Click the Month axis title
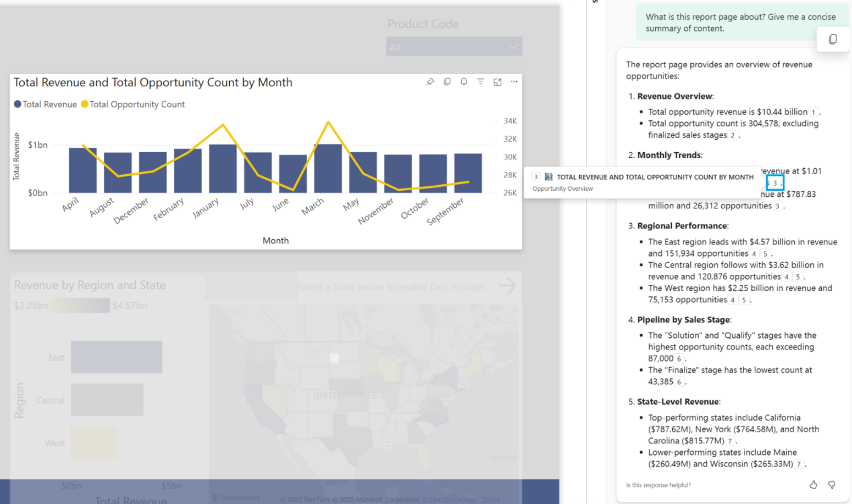Image resolution: width=852 pixels, height=504 pixels. click(275, 241)
